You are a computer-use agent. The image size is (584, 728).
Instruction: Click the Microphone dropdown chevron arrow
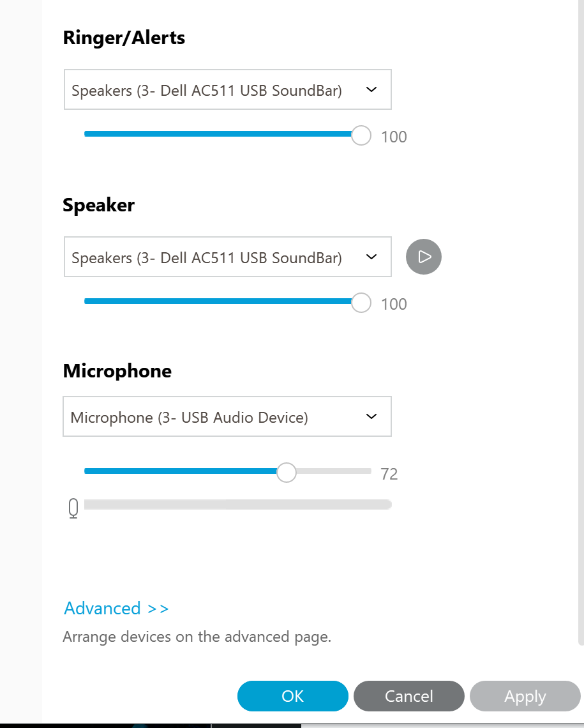372,417
